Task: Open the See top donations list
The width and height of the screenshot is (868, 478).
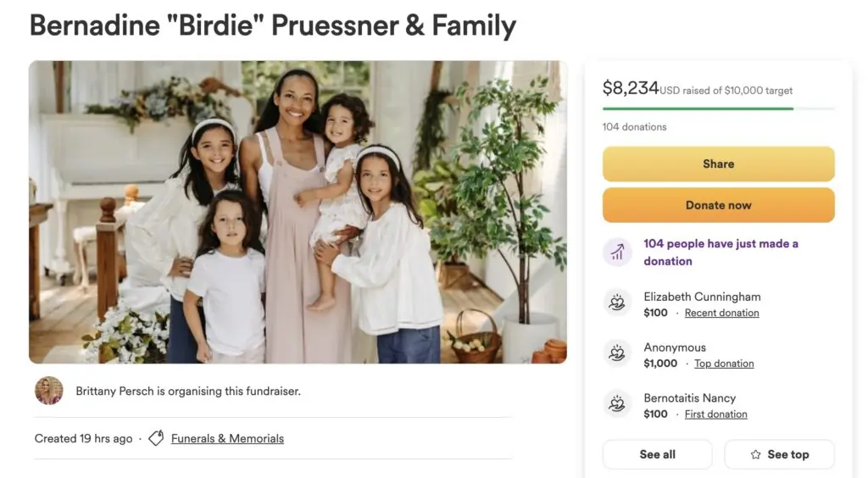Action: 779,454
